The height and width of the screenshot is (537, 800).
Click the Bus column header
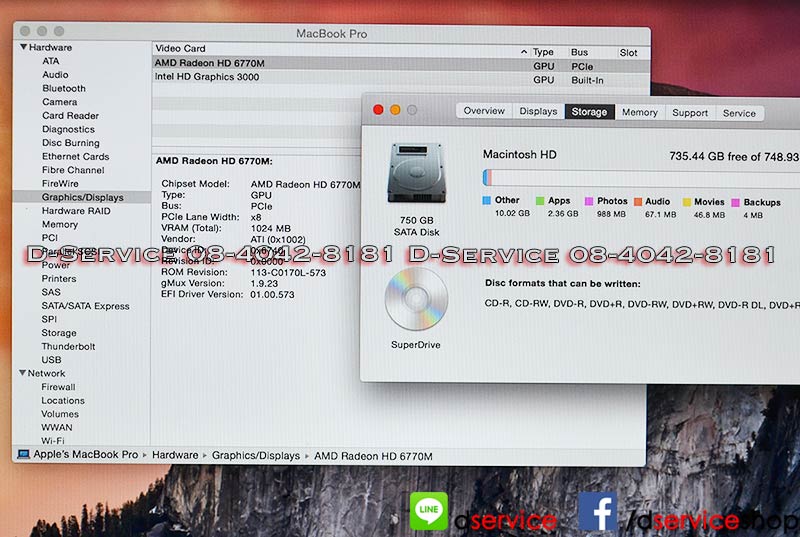click(580, 52)
